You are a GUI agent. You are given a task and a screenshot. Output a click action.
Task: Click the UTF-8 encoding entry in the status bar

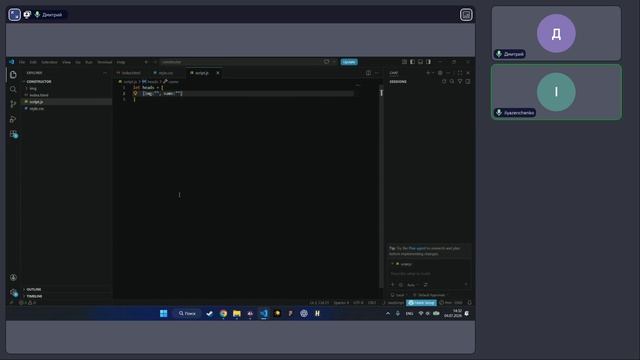[x=358, y=303]
